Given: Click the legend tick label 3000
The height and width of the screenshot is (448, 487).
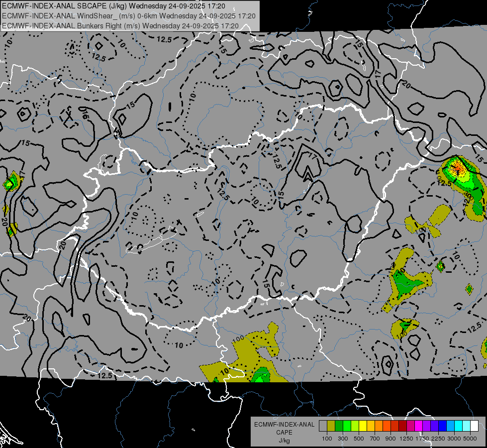Looking at the screenshot, I should coord(454,439).
